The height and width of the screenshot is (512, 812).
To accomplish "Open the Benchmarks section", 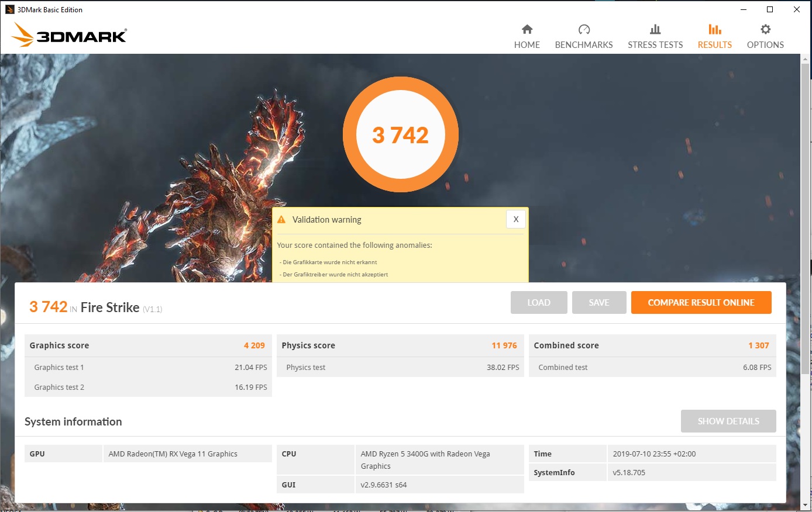I will tap(584, 36).
